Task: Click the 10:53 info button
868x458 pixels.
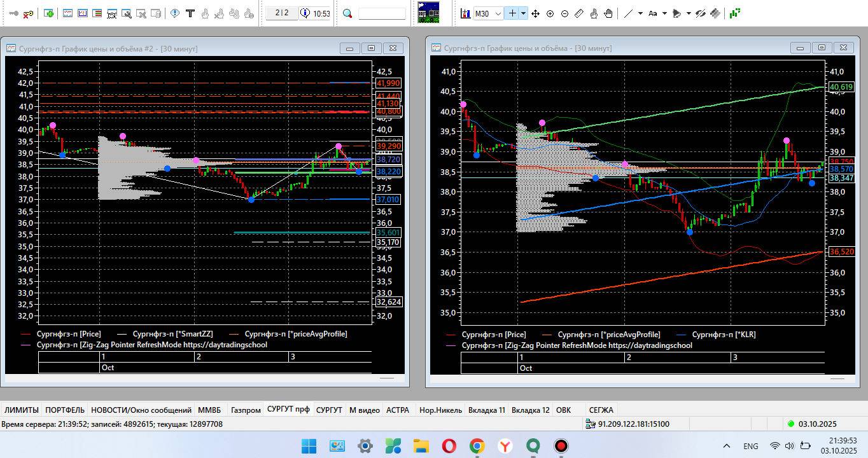Action: [315, 13]
